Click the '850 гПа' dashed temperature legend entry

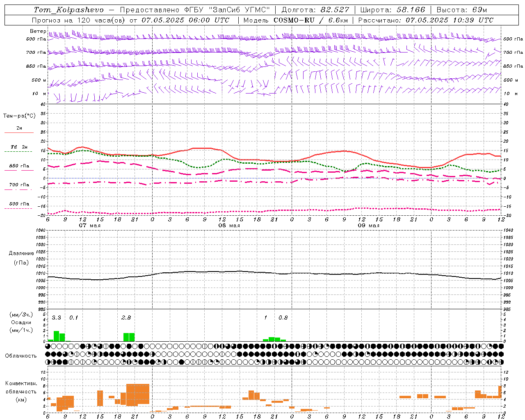point(19,166)
